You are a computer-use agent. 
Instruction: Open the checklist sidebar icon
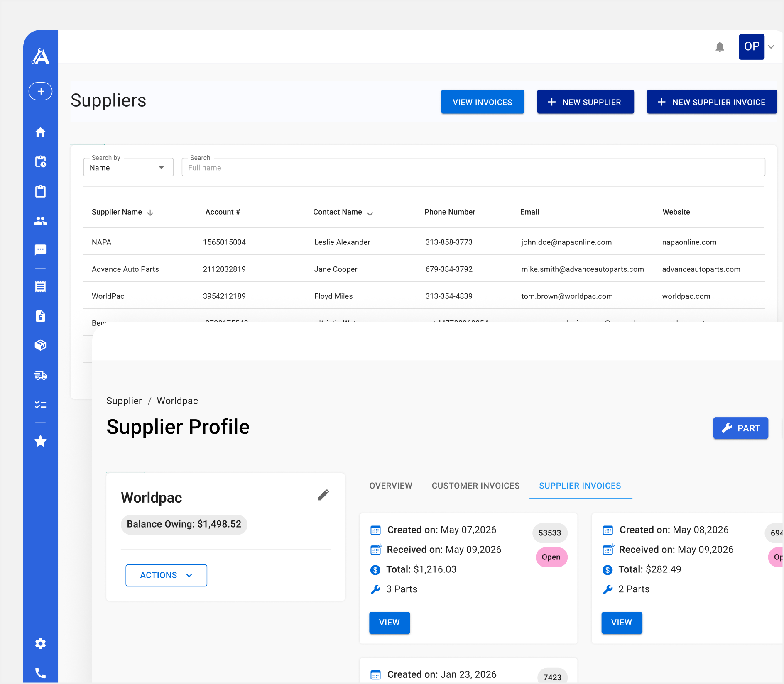40,404
